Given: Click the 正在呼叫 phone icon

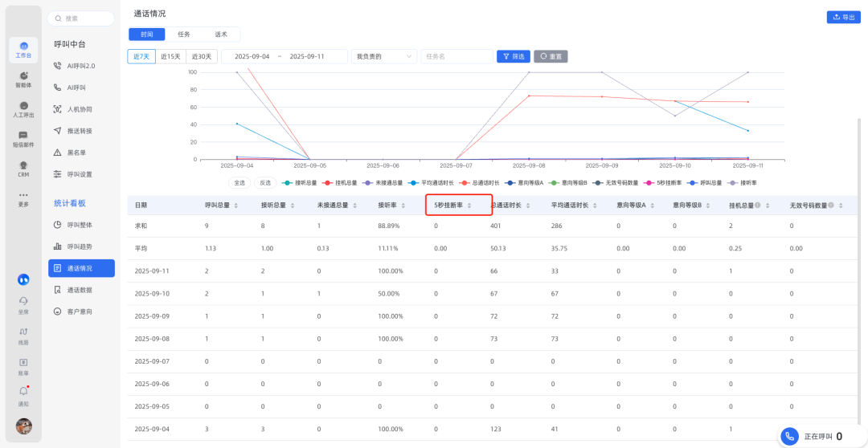Looking at the screenshot, I should (x=790, y=436).
